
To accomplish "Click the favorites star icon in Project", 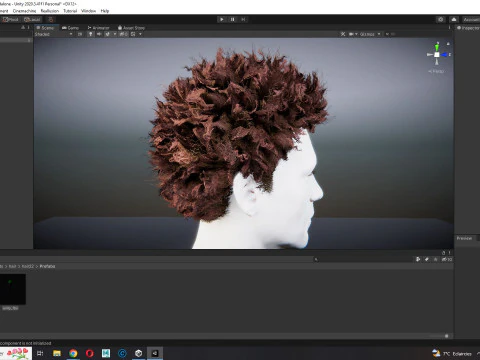I will tap(435, 259).
